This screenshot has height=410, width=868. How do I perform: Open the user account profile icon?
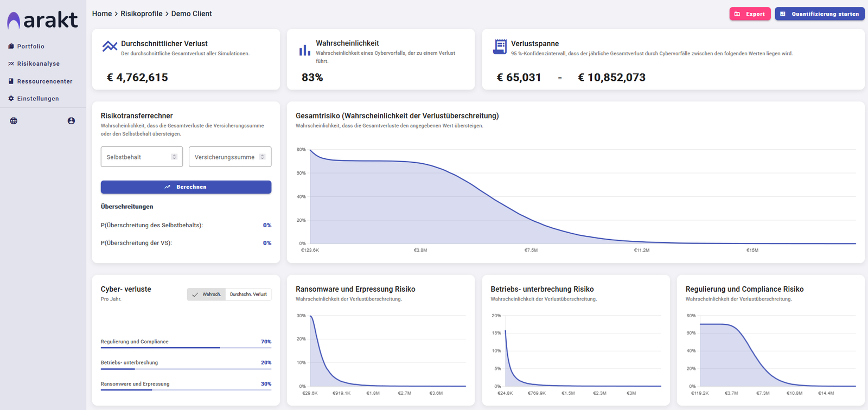[71, 121]
